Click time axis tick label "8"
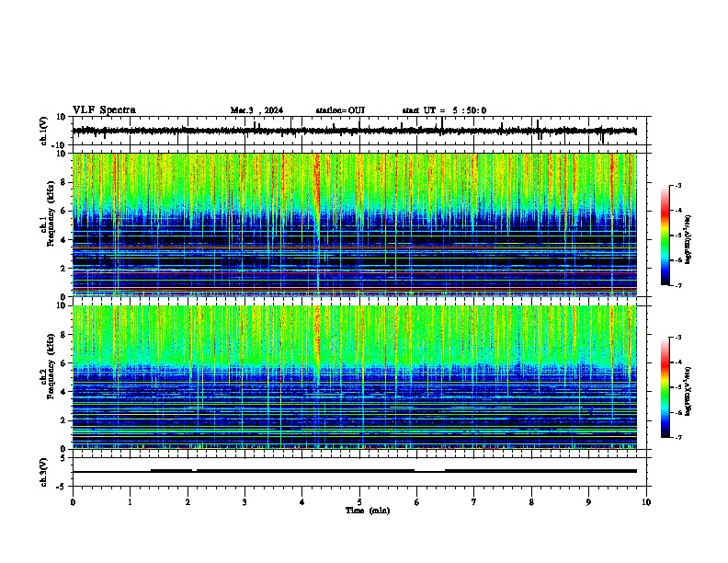This screenshot has height=563, width=728. (x=531, y=502)
